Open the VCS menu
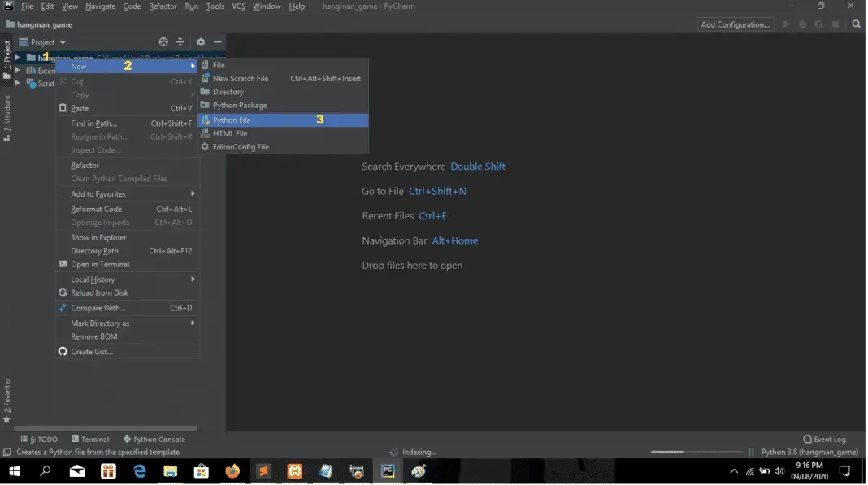Screen dimensions: 868x485 tap(237, 6)
